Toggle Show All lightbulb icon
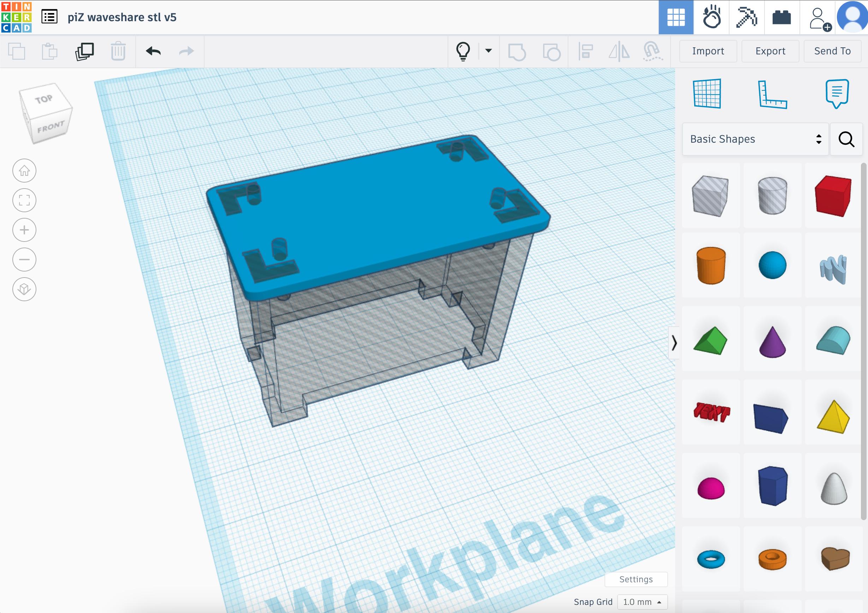This screenshot has height=613, width=868. (x=463, y=51)
